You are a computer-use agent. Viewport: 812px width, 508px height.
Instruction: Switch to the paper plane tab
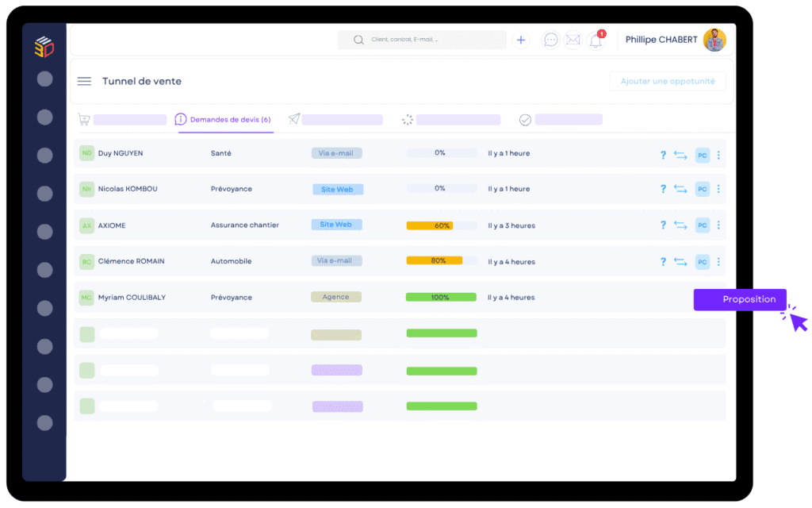click(294, 119)
